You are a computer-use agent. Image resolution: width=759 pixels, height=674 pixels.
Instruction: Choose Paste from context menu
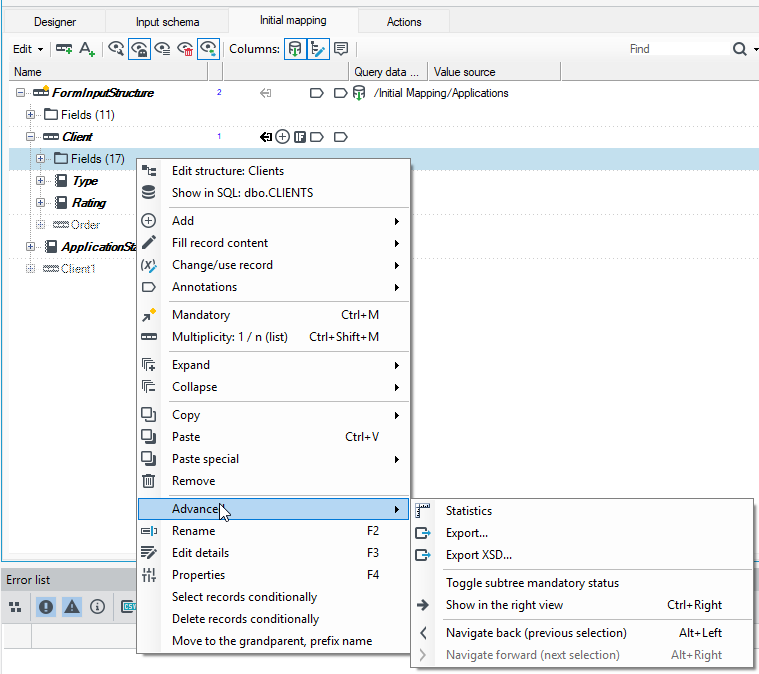(x=273, y=437)
